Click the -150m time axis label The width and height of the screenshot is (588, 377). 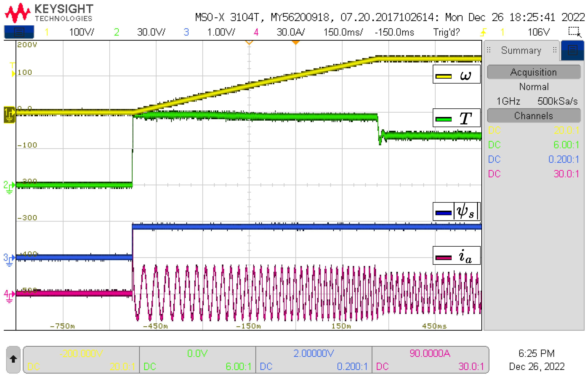tap(248, 326)
